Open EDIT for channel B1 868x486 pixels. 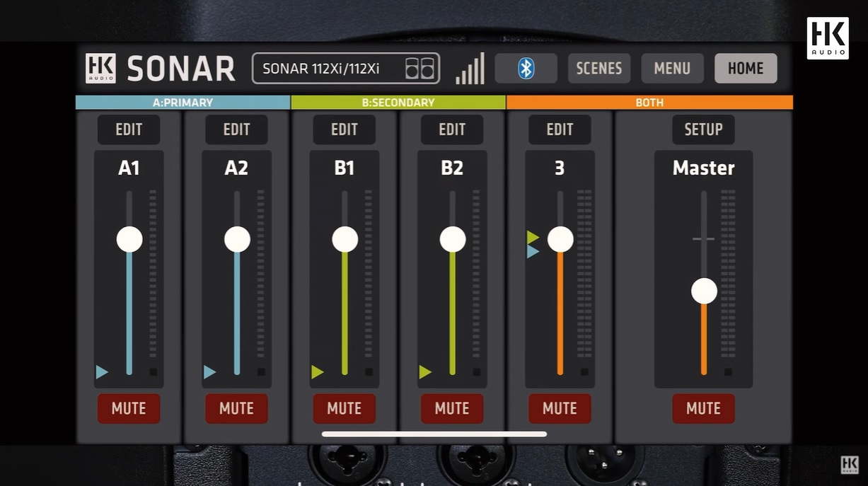pos(345,129)
